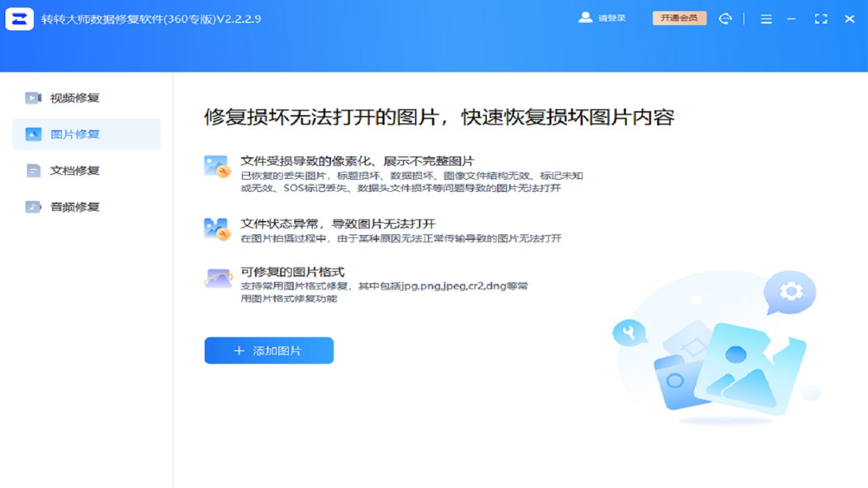Click the Z app logo in title bar
Image resolution: width=868 pixels, height=488 pixels.
point(20,18)
